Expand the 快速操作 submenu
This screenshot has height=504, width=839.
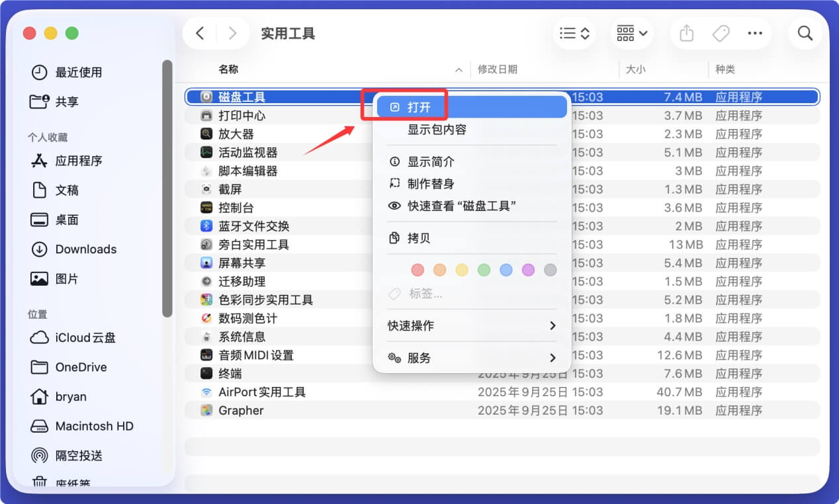point(471,325)
